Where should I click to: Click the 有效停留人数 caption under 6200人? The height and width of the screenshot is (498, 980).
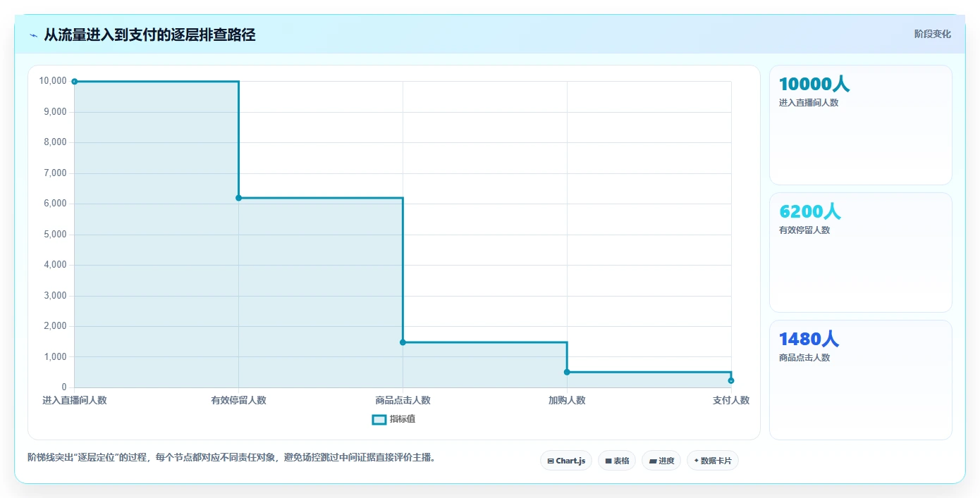pyautogui.click(x=804, y=230)
